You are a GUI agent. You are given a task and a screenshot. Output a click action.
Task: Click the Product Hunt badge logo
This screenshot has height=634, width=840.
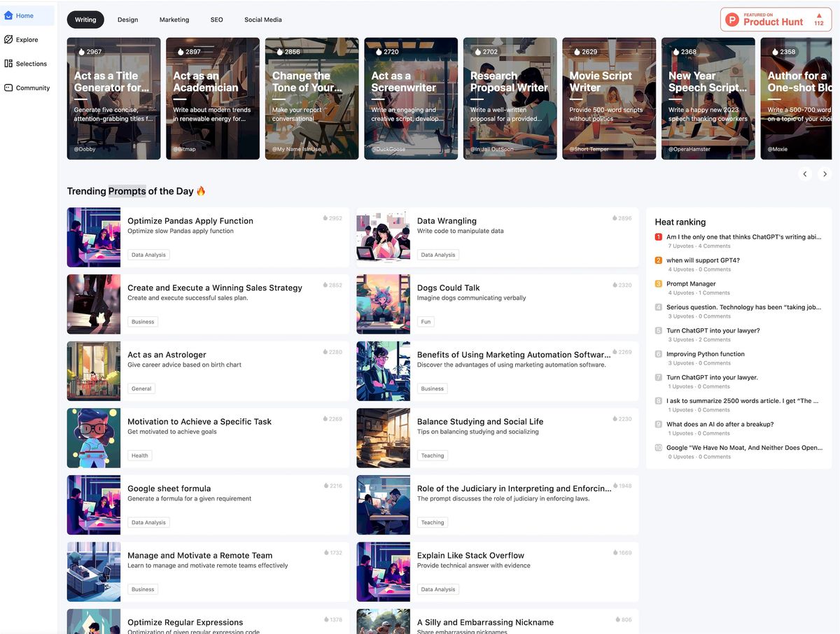coord(732,20)
